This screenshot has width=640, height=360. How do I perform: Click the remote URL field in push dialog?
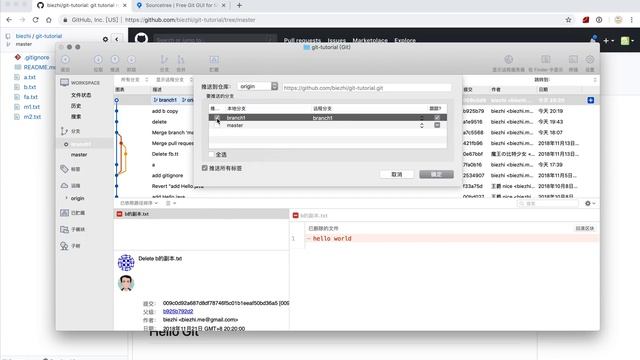click(367, 88)
